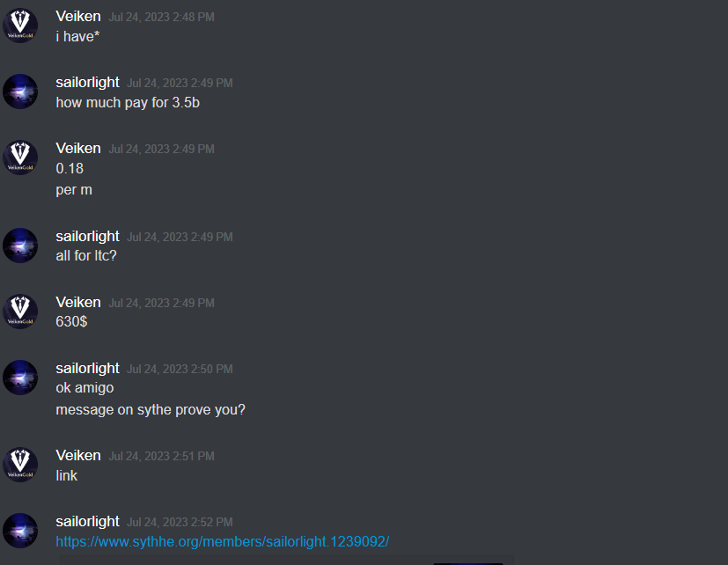
Task: Click Veiken's avatar beside "i have*"
Action: tap(20, 26)
